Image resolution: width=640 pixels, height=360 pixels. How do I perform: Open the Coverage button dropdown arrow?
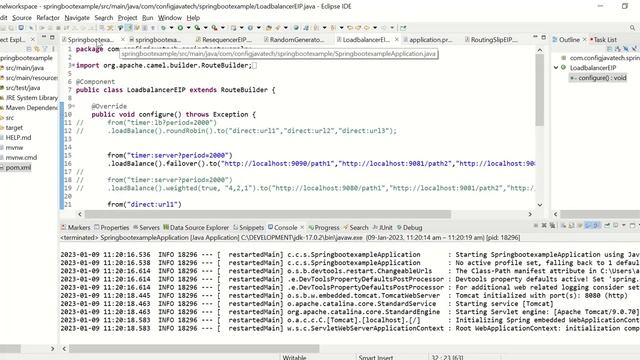point(206,28)
